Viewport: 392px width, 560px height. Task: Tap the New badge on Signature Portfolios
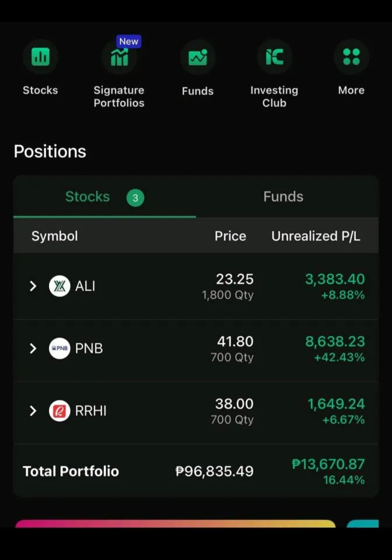coord(128,41)
